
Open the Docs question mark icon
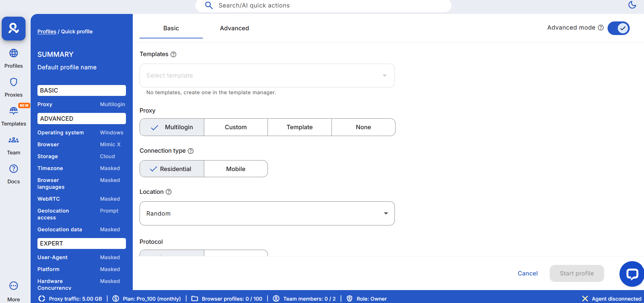(x=14, y=169)
